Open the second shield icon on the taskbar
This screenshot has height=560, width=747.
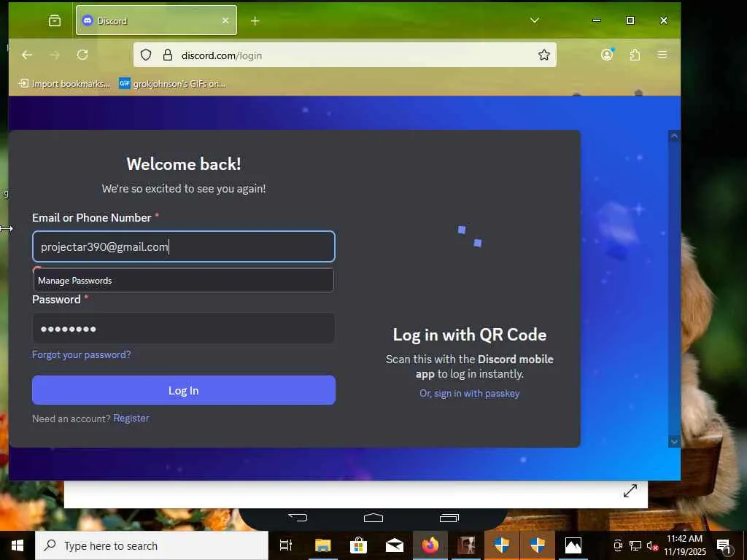point(538,545)
